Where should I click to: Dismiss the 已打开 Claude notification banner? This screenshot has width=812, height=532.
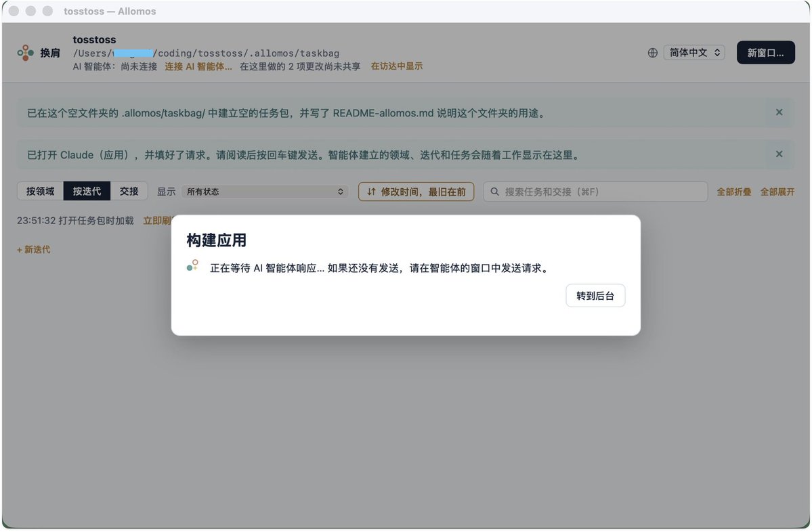[x=779, y=154]
